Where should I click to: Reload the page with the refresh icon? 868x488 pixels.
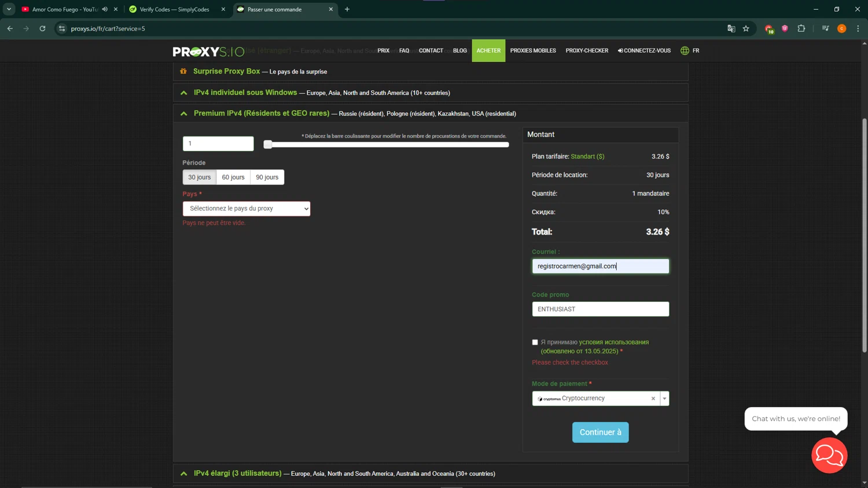coord(42,28)
